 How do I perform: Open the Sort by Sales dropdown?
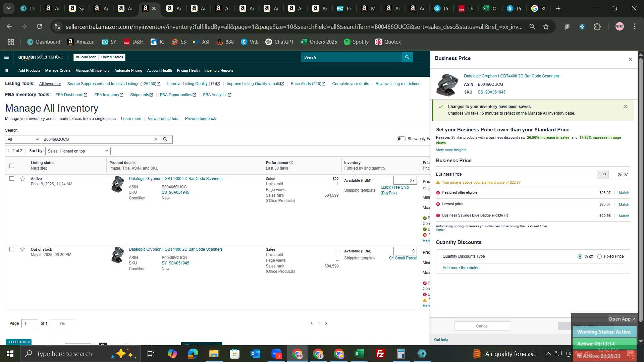78,151
